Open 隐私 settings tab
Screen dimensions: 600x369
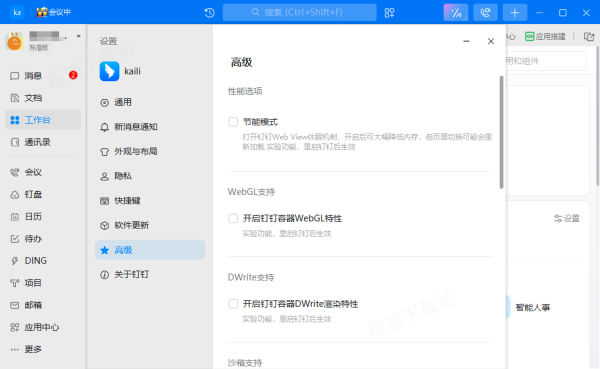[x=150, y=176]
